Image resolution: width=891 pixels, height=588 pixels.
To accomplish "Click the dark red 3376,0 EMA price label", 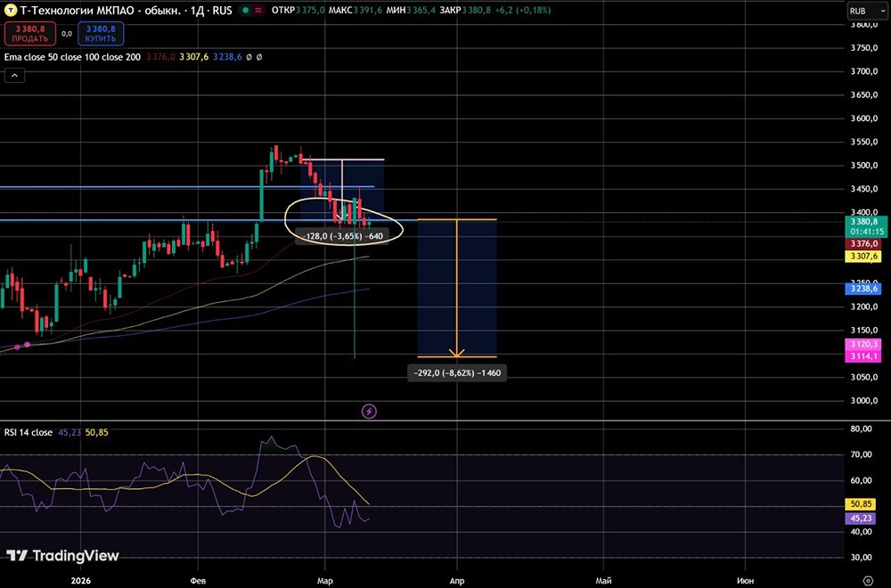I will point(863,244).
